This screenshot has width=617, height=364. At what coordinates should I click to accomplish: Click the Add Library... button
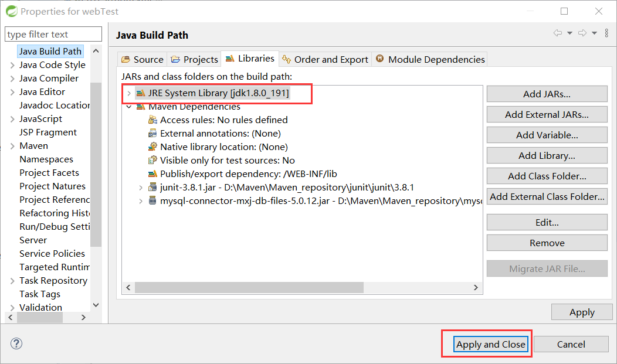547,155
